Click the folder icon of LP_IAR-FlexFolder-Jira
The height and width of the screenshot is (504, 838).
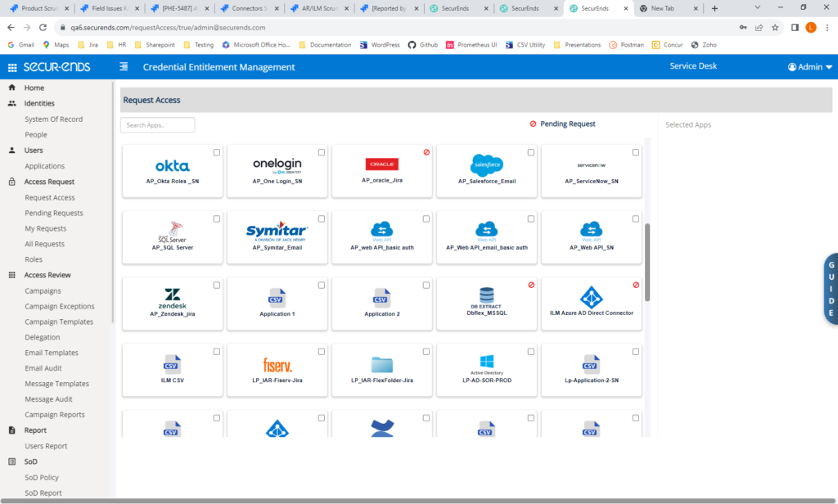click(381, 365)
